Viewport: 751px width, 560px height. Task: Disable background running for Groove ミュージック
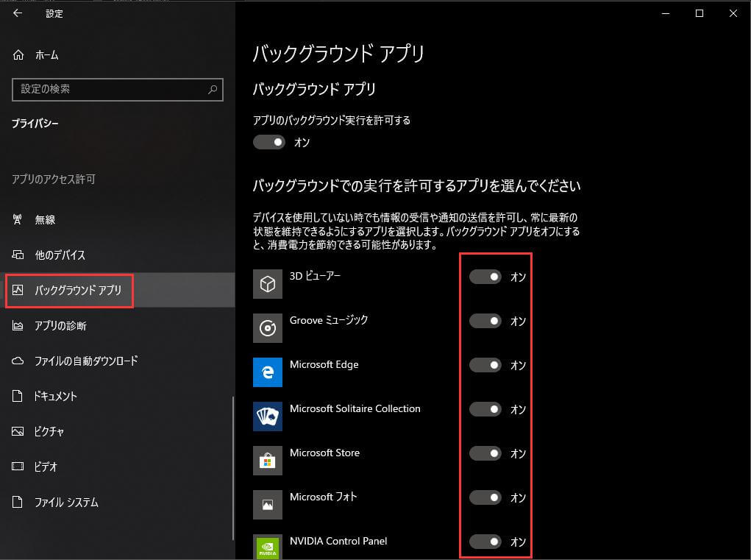click(485, 321)
